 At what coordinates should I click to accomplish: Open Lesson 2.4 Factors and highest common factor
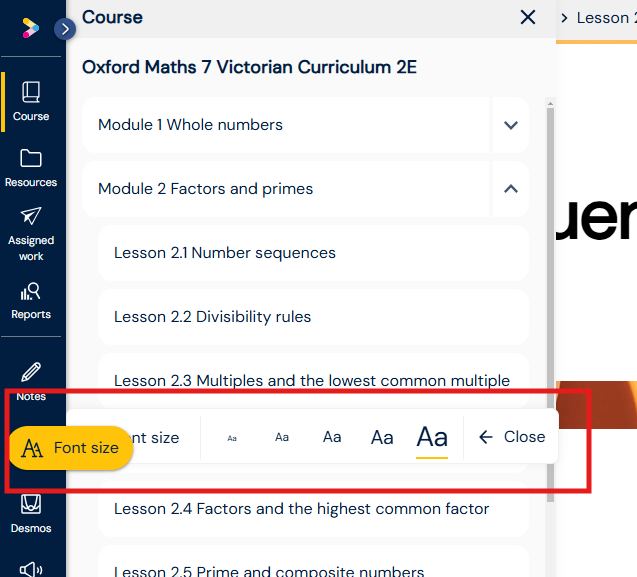click(313, 509)
